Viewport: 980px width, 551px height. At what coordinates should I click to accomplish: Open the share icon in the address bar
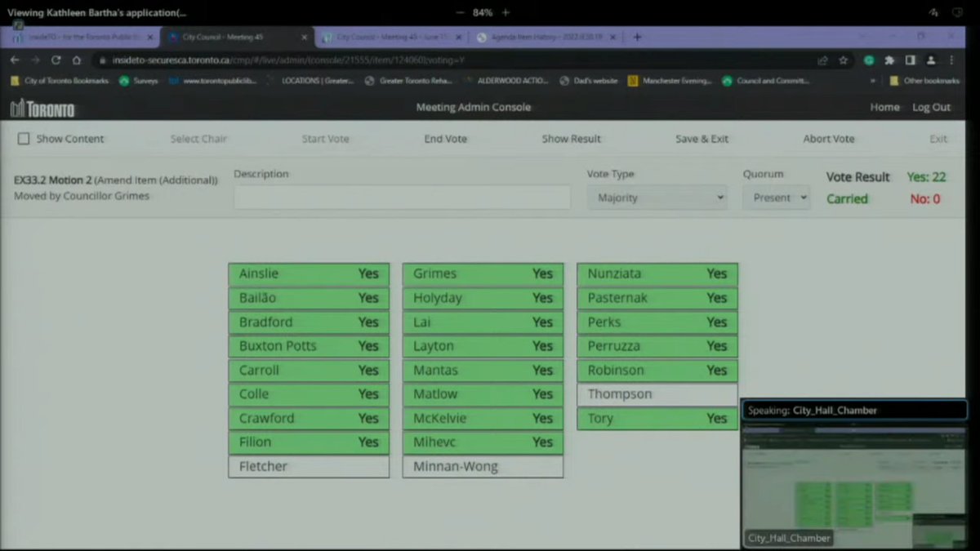[822, 60]
